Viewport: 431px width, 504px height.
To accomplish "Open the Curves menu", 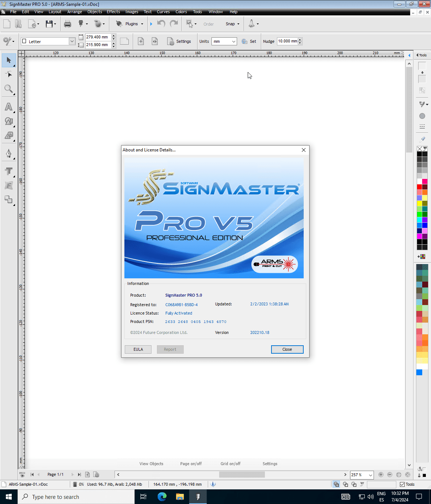I will click(x=163, y=12).
